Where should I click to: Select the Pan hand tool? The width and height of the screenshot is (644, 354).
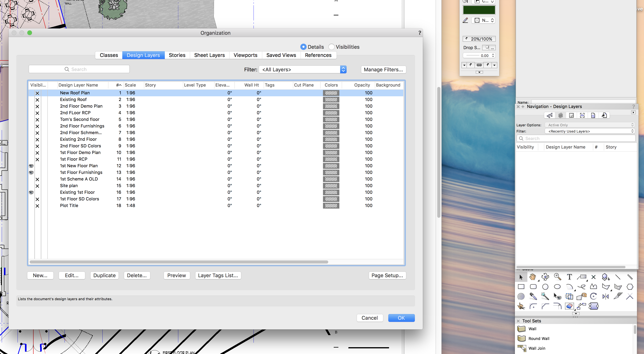click(532, 277)
